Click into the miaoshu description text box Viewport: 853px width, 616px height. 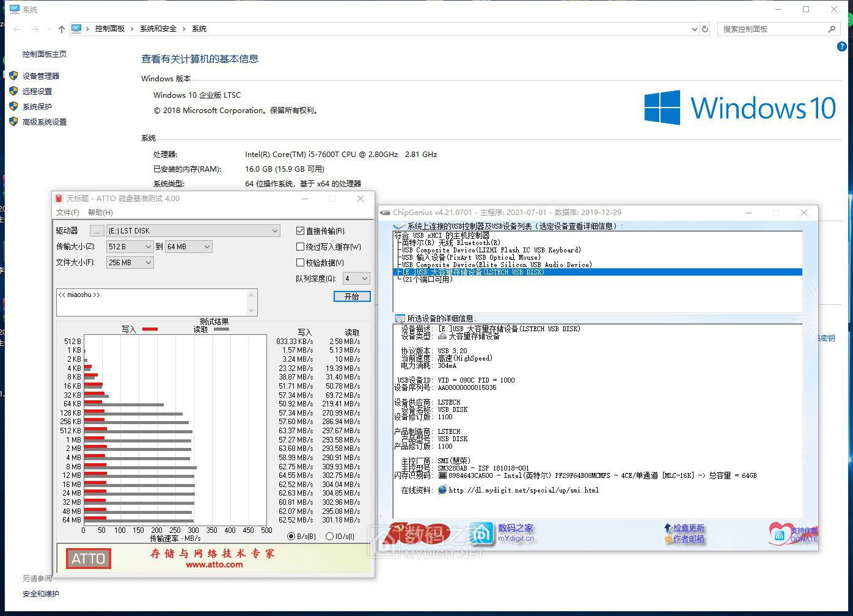[x=152, y=302]
